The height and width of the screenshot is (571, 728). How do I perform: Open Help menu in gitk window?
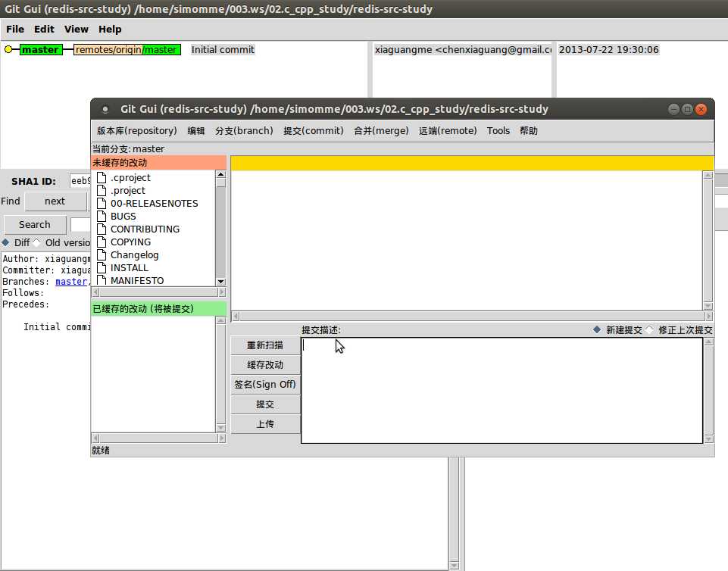110,30
